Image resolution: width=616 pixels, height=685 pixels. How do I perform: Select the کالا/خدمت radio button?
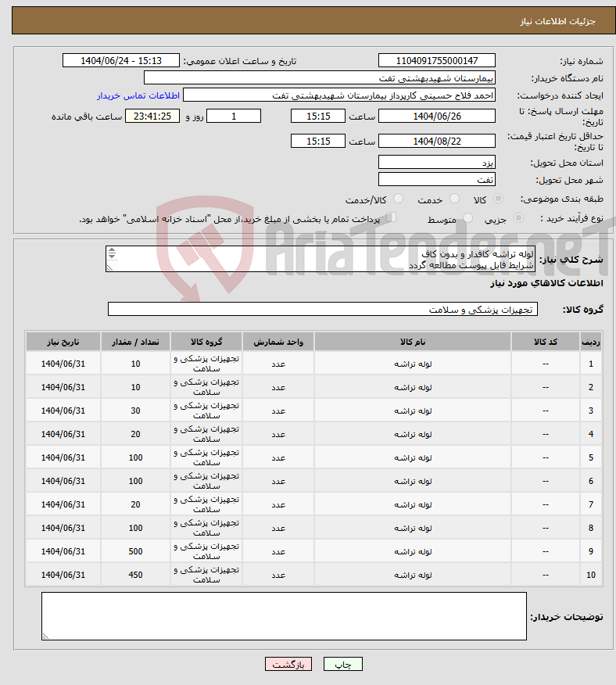(x=398, y=199)
